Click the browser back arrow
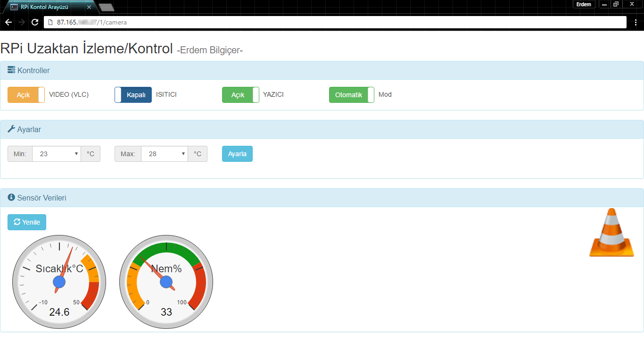 pyautogui.click(x=8, y=22)
